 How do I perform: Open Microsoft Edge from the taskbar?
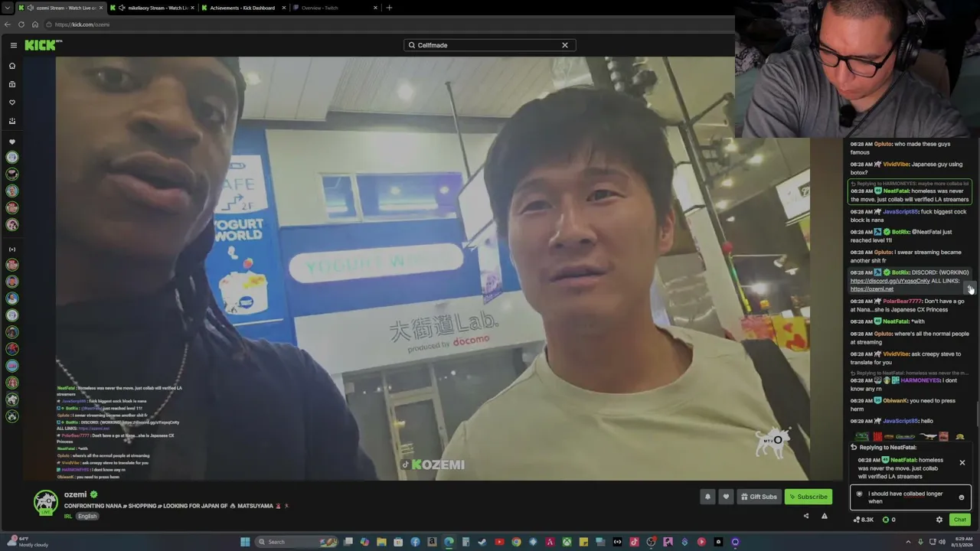449,542
